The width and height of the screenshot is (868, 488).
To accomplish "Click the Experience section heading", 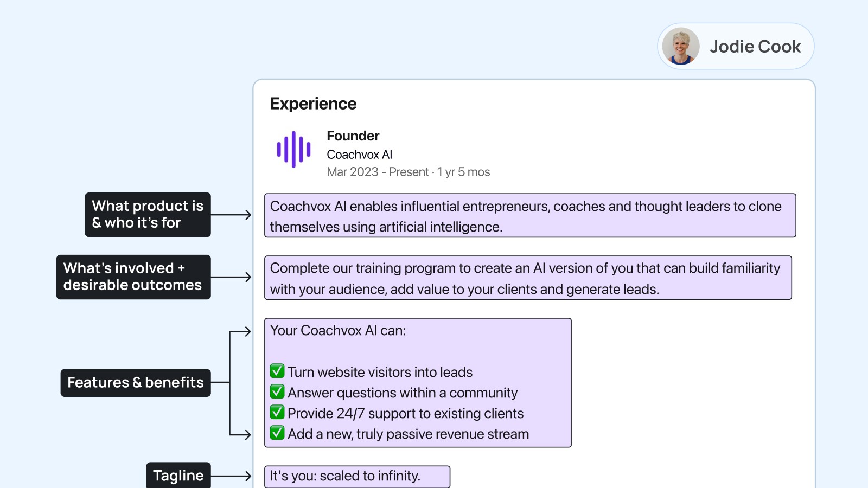I will [313, 104].
